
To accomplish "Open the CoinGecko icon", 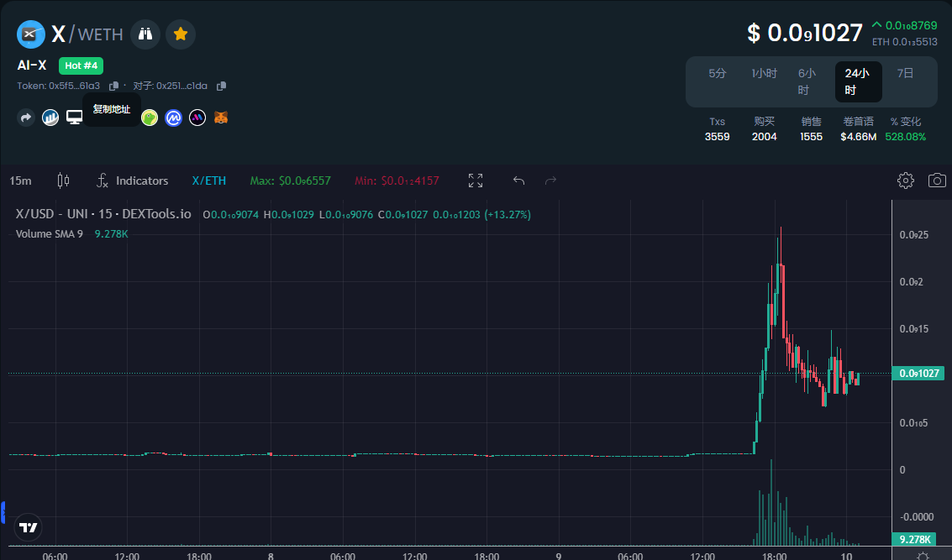I will [x=150, y=118].
